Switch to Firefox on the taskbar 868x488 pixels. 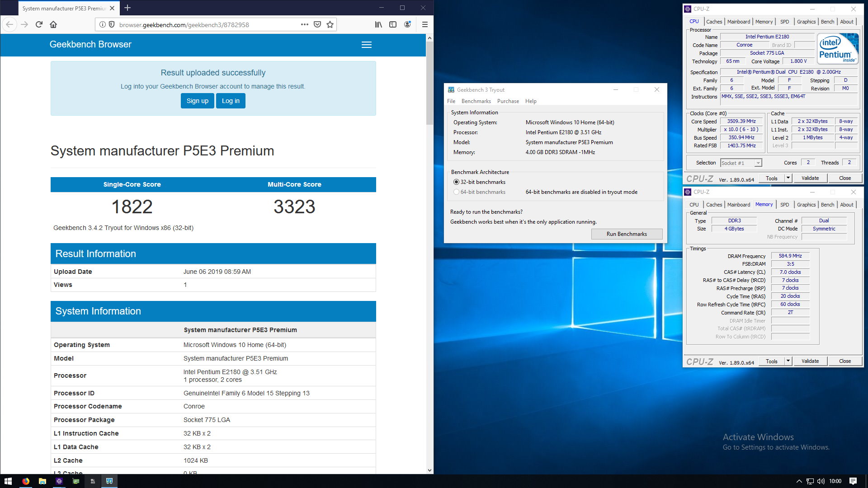[26, 481]
